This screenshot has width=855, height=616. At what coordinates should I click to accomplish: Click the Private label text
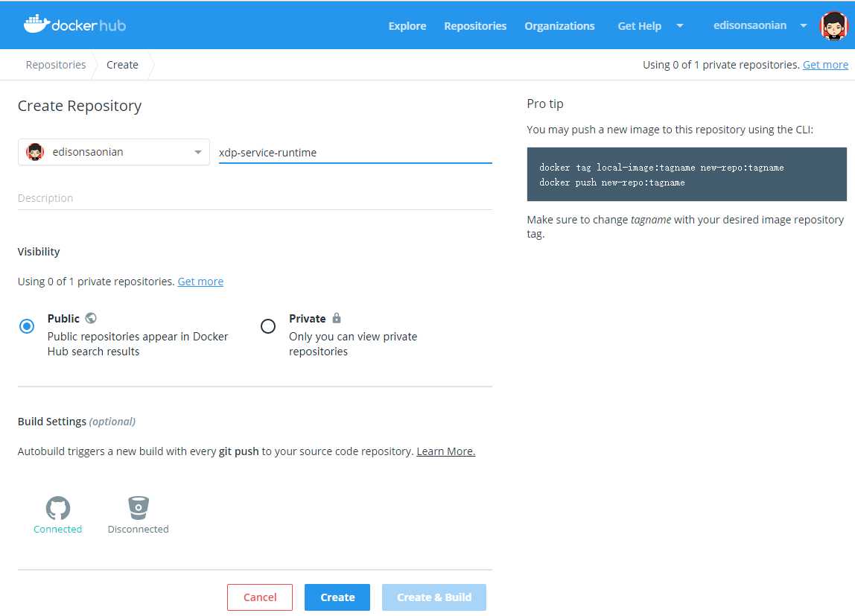pyautogui.click(x=307, y=318)
